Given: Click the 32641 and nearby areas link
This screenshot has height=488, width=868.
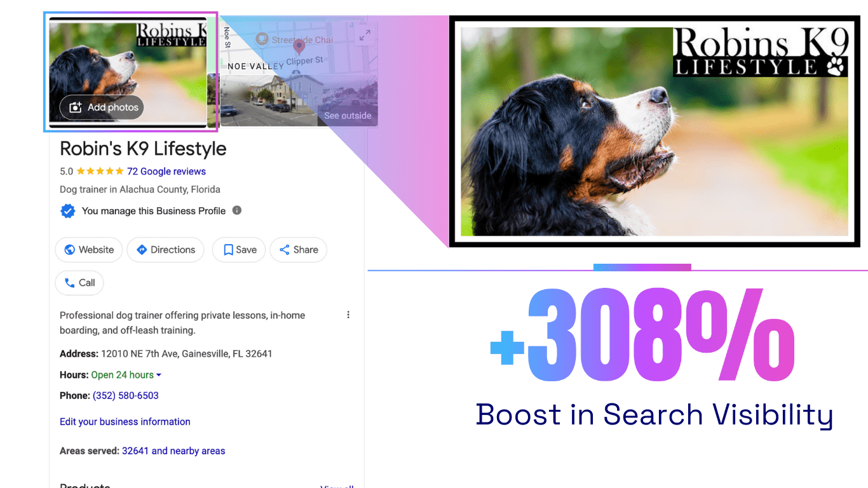Looking at the screenshot, I should click(x=173, y=451).
